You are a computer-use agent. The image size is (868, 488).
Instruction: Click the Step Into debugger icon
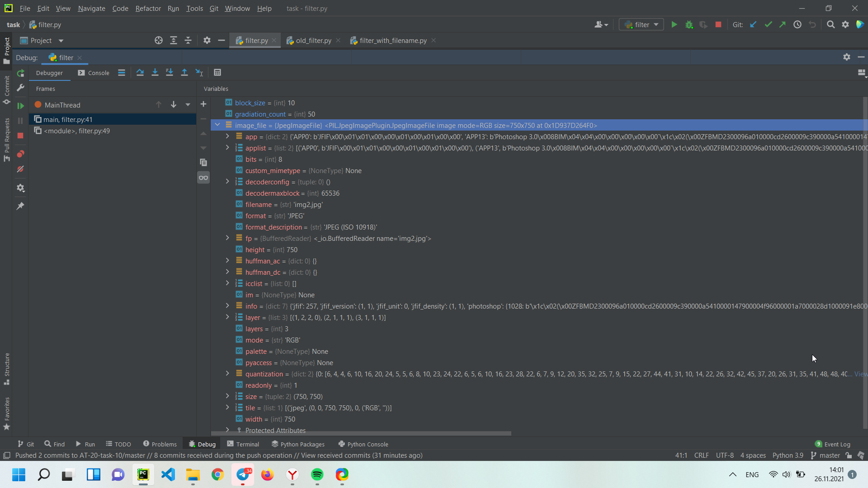(155, 73)
